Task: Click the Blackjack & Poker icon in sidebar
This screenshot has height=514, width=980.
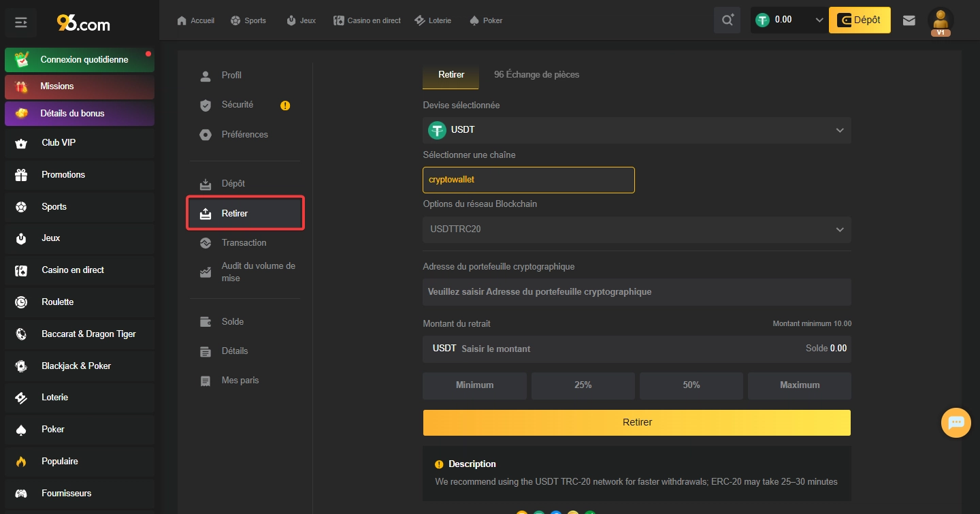Action: click(21, 366)
